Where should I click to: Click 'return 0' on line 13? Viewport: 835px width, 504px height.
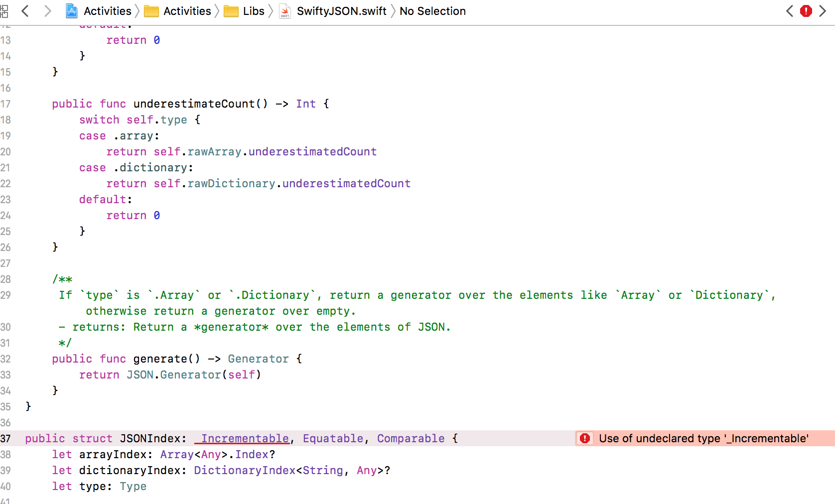pos(133,40)
